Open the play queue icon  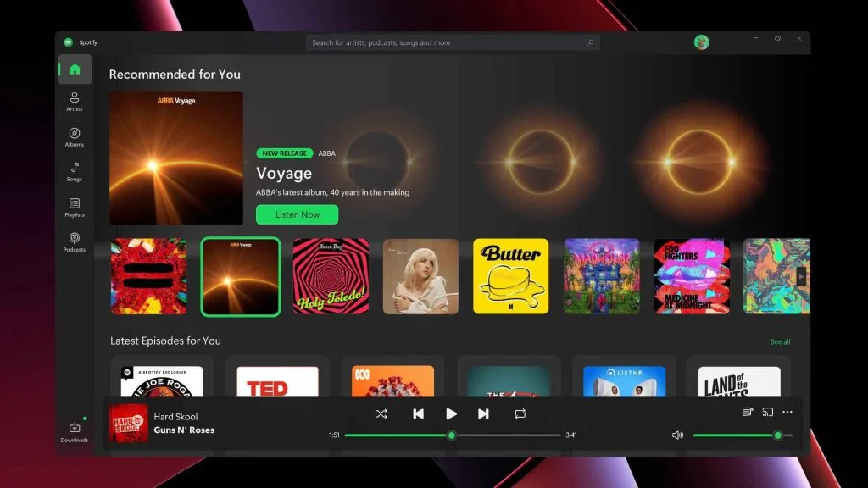tap(748, 413)
